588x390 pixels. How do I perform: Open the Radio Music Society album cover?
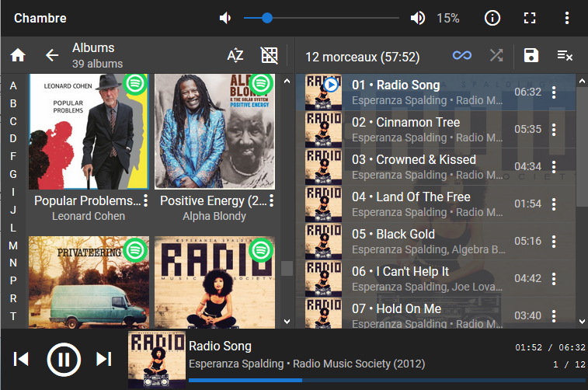click(x=215, y=282)
